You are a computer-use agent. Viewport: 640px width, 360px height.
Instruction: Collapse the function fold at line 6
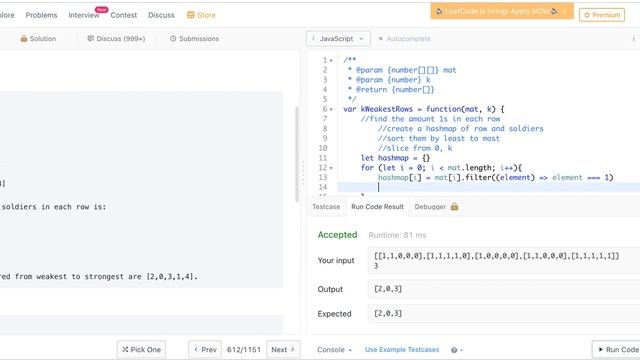point(331,109)
